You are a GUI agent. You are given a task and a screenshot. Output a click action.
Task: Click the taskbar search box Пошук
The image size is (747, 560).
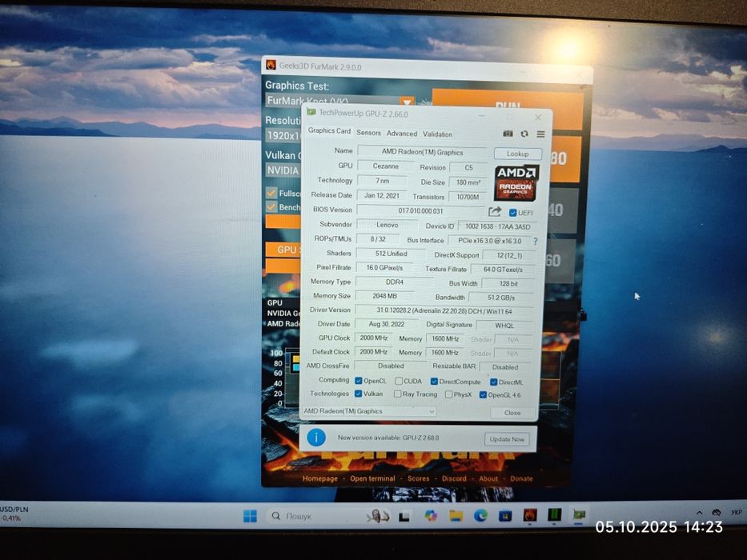click(317, 516)
